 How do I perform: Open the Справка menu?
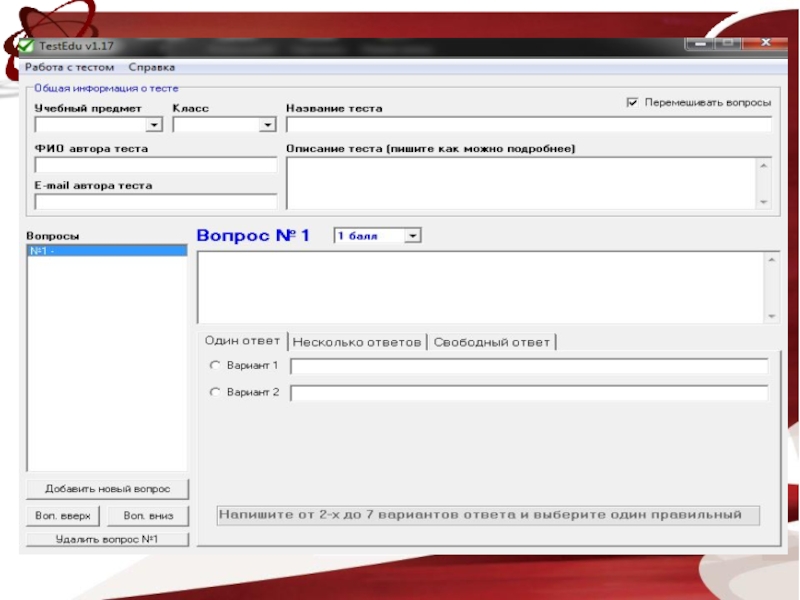152,67
